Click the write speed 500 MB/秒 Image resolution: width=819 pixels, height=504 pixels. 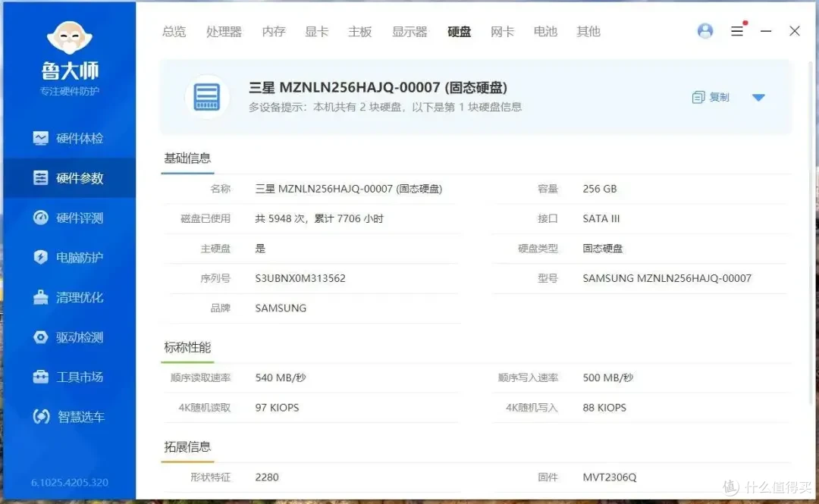click(x=608, y=377)
